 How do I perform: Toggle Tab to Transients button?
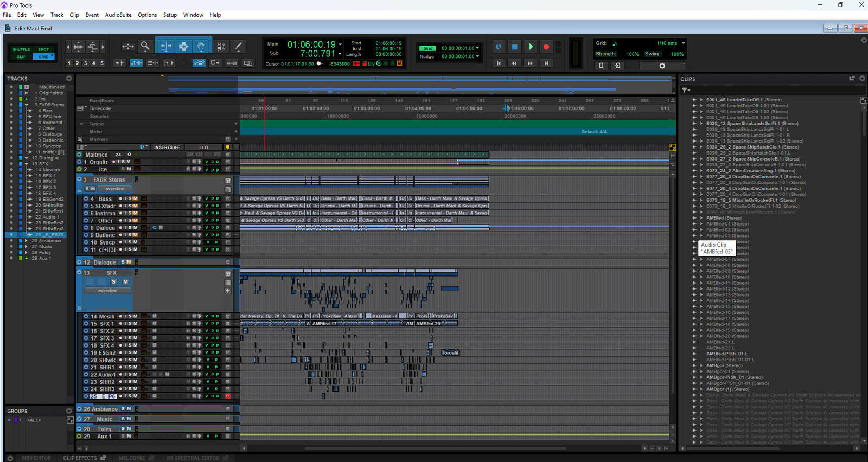coord(119,63)
